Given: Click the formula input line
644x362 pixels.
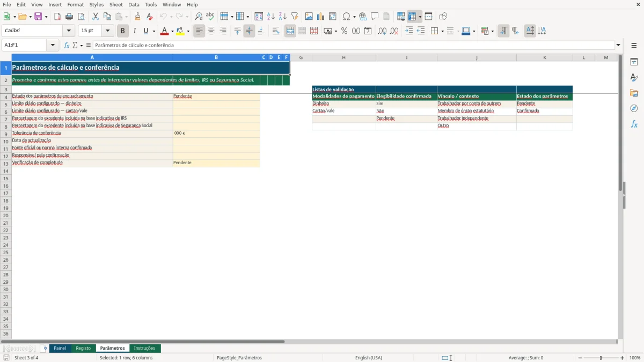Looking at the screenshot, I should [x=354, y=46].
